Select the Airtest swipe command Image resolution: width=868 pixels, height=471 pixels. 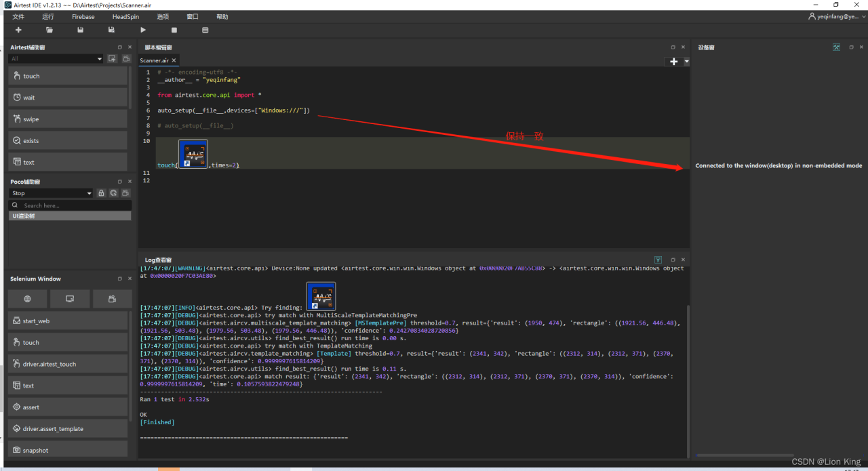(68, 119)
